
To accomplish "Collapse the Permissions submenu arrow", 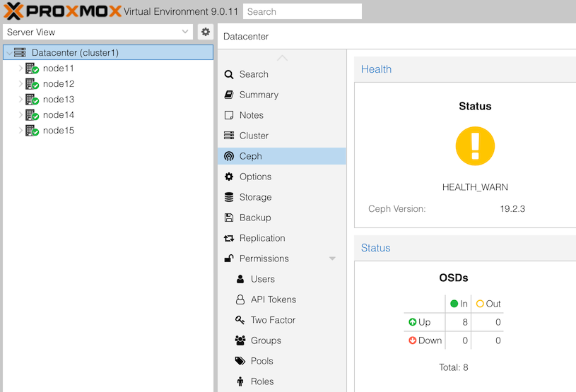I will tap(332, 259).
